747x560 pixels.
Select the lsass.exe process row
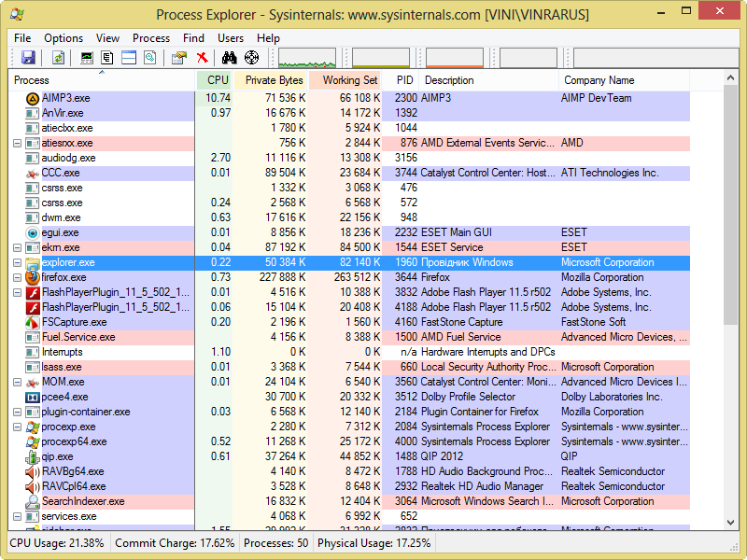click(x=349, y=367)
